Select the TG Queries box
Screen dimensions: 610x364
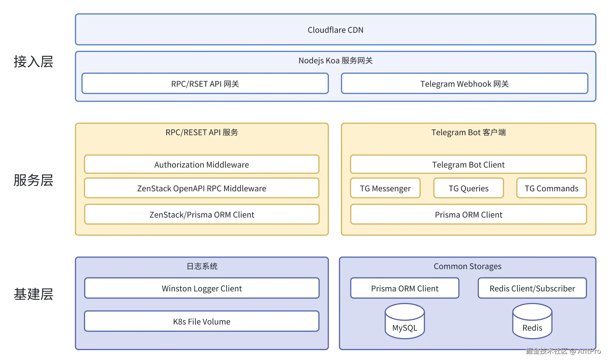(x=469, y=188)
